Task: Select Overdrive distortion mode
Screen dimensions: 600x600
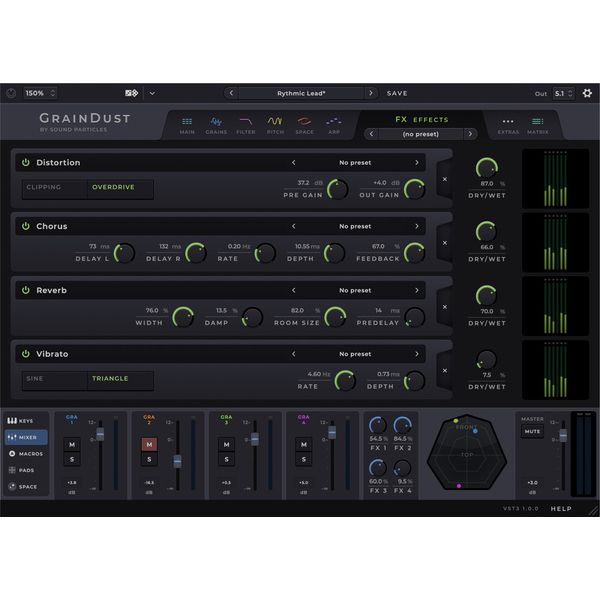Action: tap(120, 189)
